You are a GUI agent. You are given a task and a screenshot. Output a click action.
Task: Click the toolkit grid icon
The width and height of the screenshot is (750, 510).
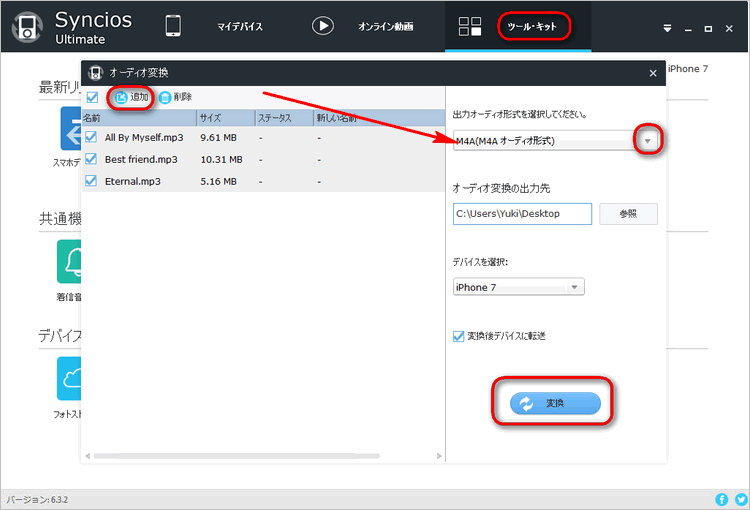(x=470, y=26)
